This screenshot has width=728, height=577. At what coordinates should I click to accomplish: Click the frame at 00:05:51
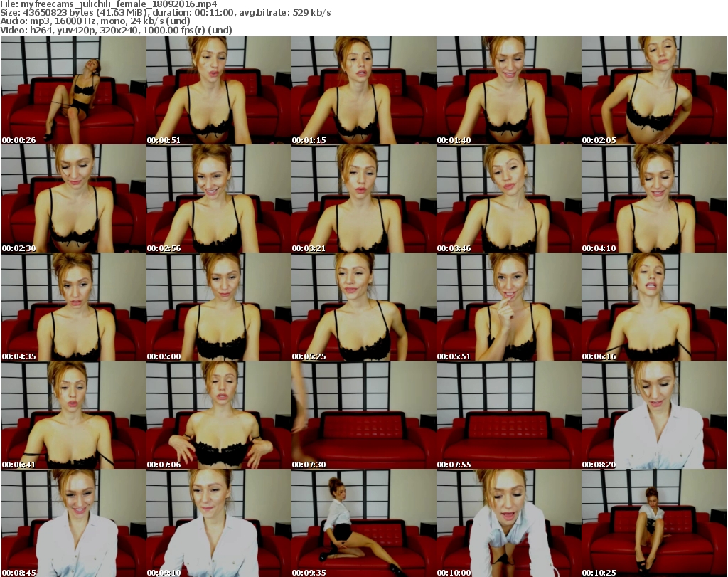pos(508,307)
